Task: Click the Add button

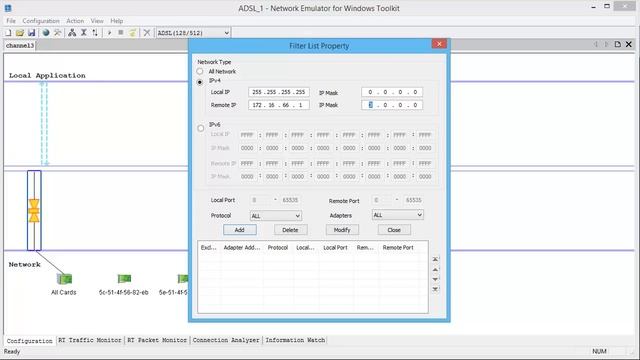Action: 240,230
